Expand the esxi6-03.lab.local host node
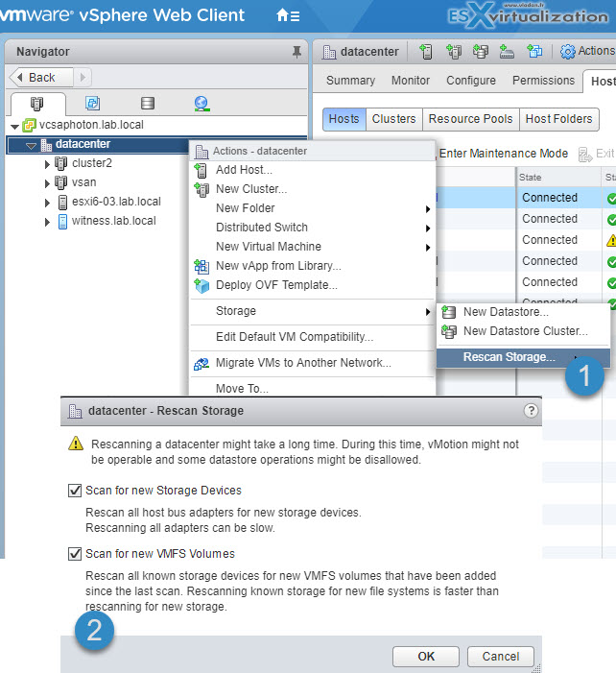The height and width of the screenshot is (673, 616). [x=47, y=202]
